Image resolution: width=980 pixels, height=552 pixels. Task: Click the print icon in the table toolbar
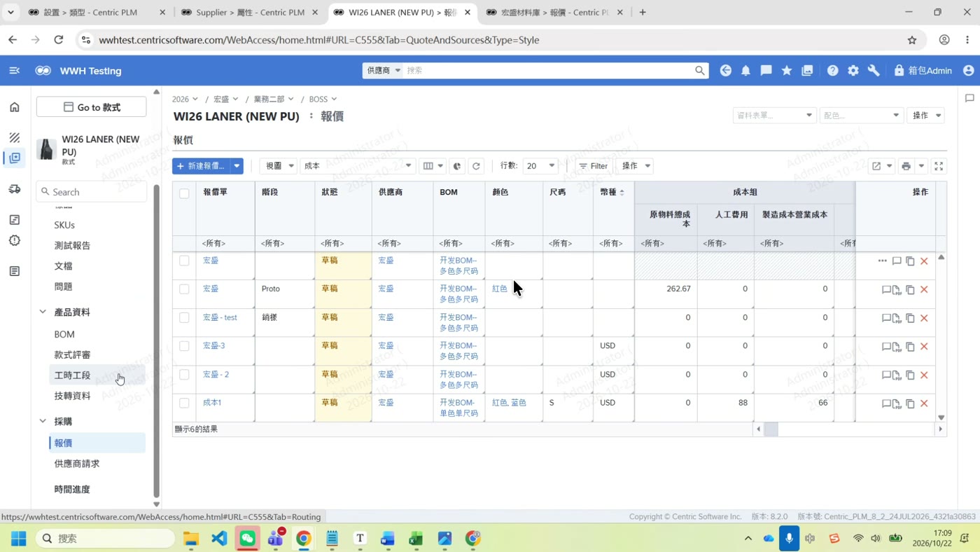coord(906,166)
